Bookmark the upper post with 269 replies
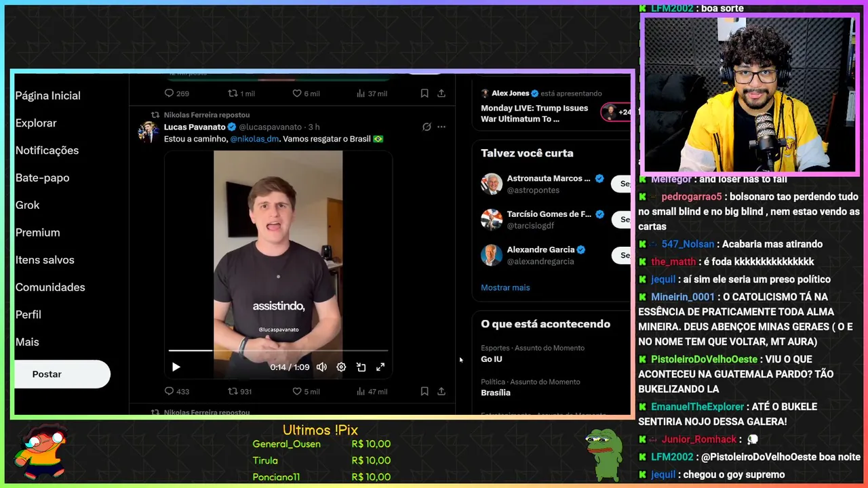 (x=425, y=94)
